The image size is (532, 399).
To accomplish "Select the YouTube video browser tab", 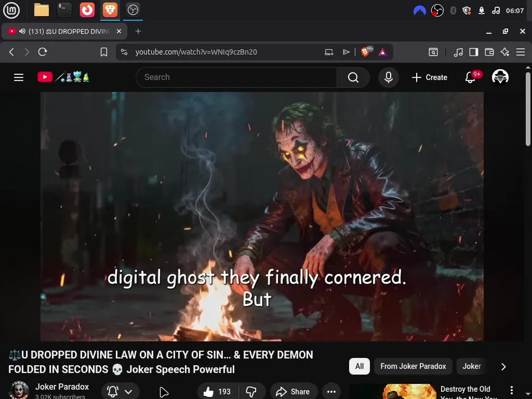I will pyautogui.click(x=64, y=31).
